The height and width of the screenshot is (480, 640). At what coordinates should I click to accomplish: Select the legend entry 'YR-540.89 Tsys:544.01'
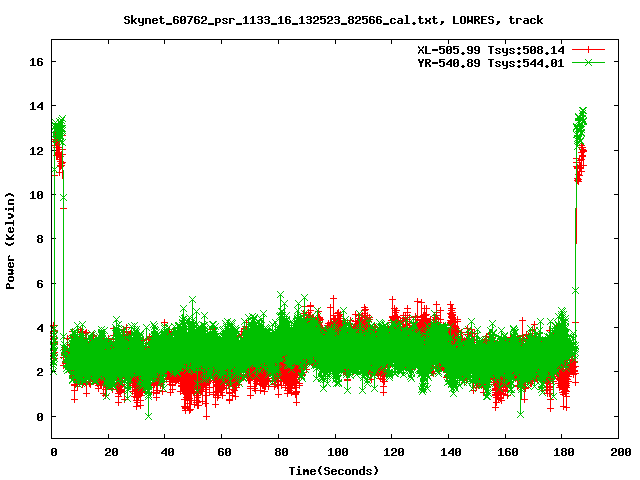click(491, 63)
